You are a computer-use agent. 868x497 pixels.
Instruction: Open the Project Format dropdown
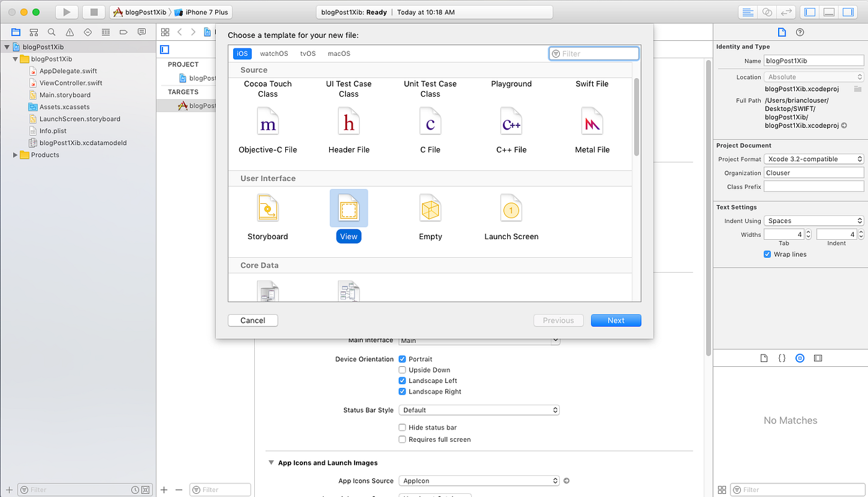point(813,159)
